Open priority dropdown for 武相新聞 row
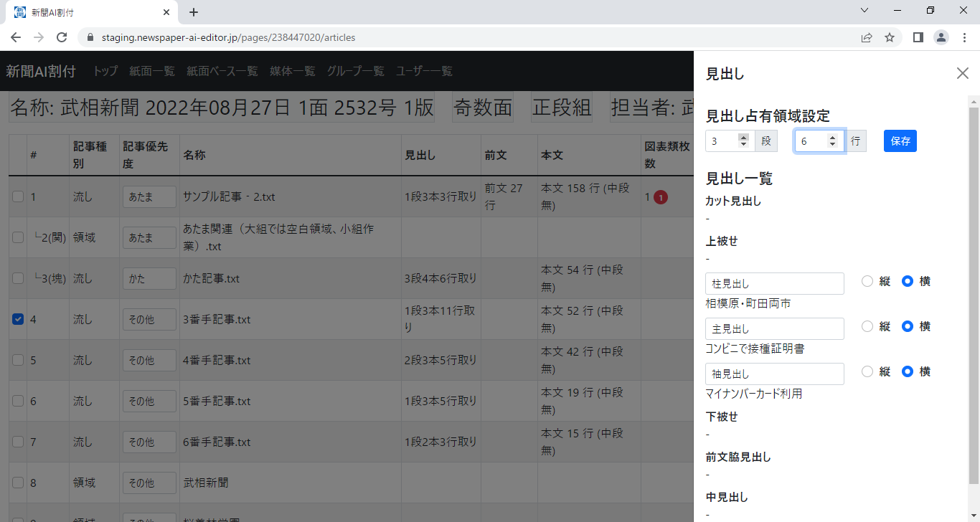 (x=149, y=483)
